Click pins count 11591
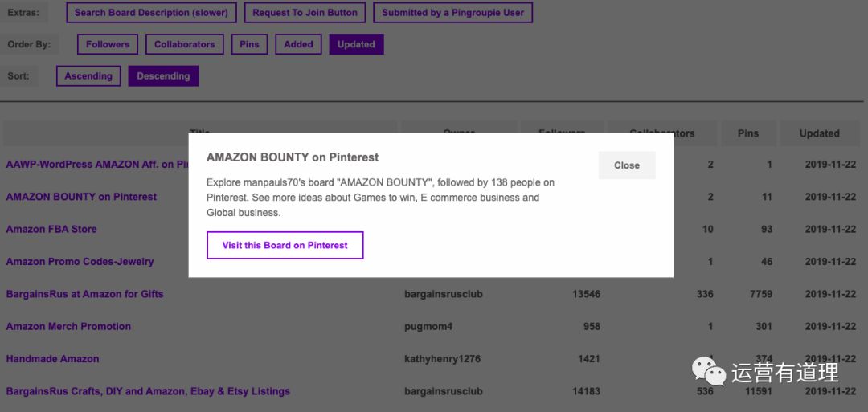Viewport: 868px width, 412px height. 758,391
